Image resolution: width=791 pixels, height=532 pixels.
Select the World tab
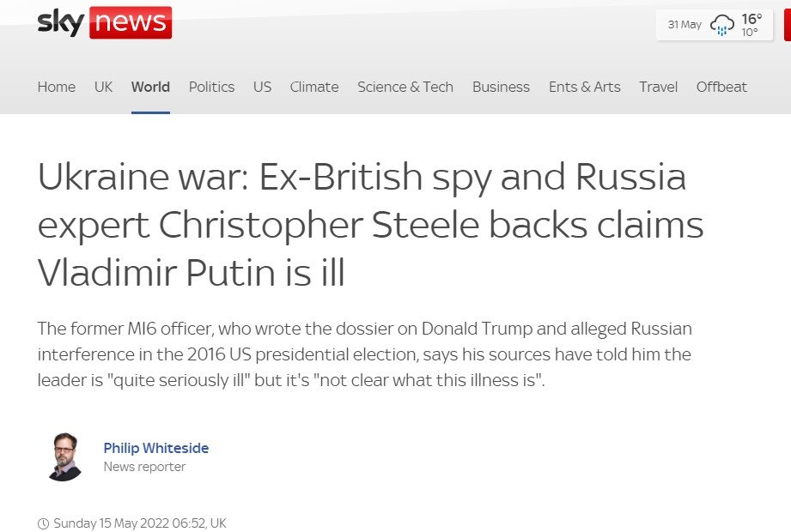[x=150, y=87]
